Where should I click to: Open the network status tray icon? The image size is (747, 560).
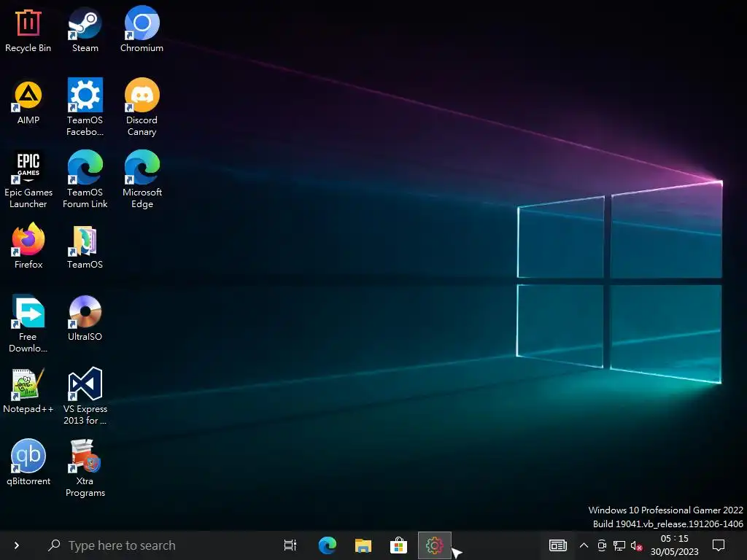(x=619, y=545)
